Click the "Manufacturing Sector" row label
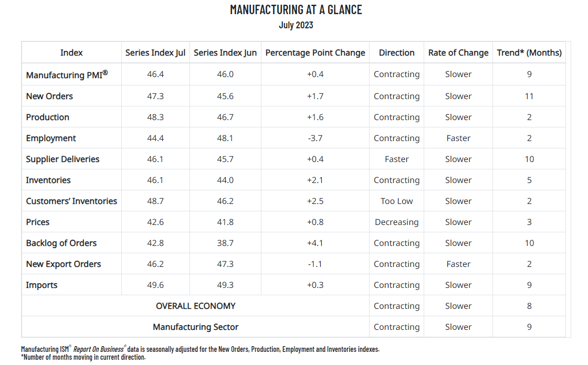 coord(195,327)
